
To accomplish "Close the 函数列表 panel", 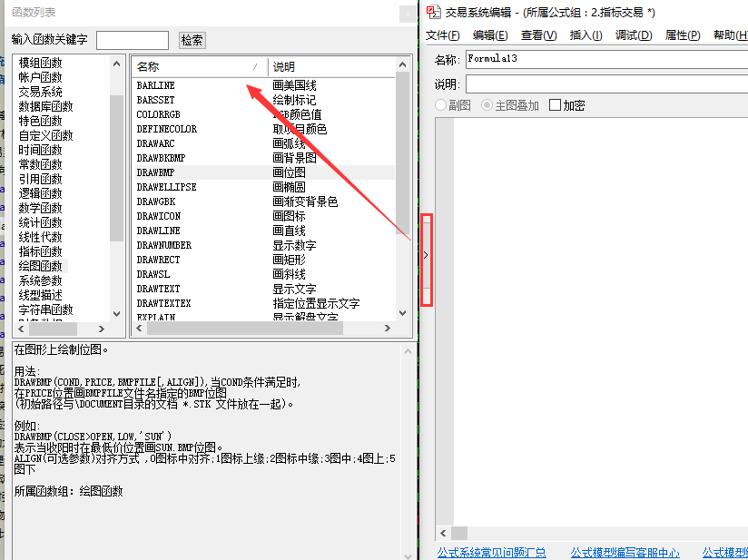I will pyautogui.click(x=408, y=14).
